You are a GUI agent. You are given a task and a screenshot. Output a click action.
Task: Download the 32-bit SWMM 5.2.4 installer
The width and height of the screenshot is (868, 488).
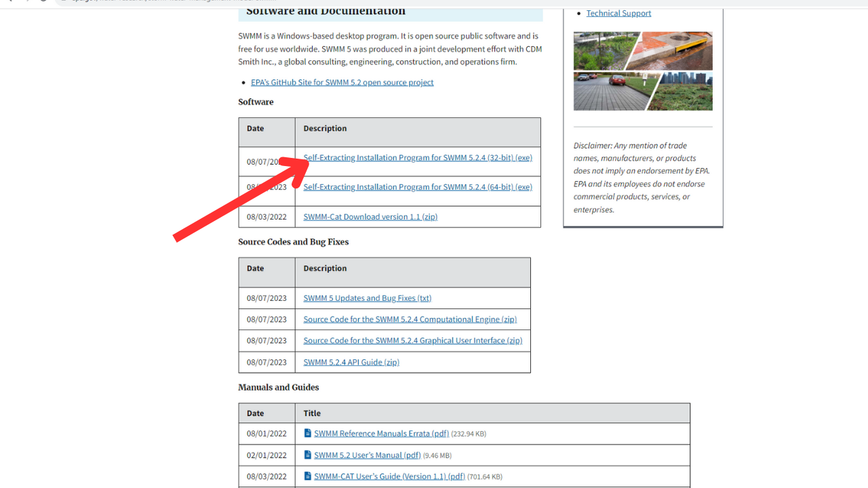point(418,157)
